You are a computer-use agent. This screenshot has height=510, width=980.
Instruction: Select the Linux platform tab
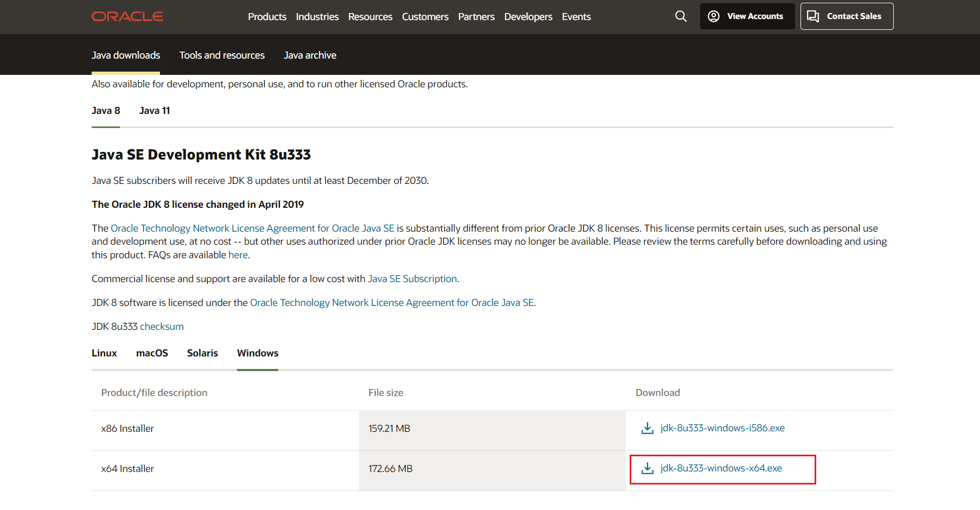104,353
